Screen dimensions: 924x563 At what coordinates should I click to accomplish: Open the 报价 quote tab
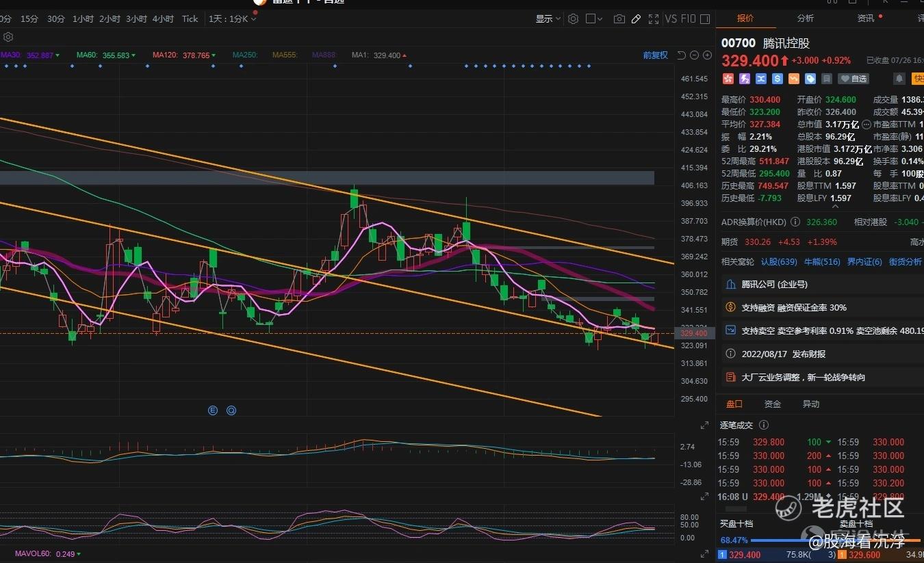(745, 18)
